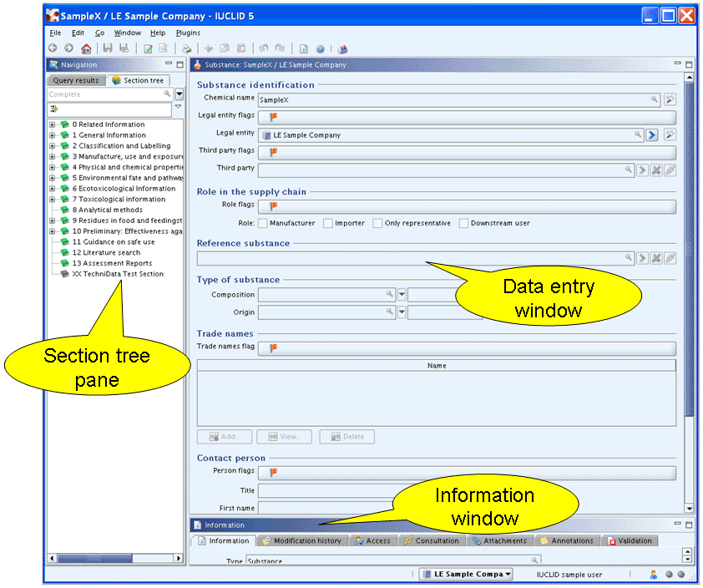Click the Paste clipboard toolbar icon
The width and height of the screenshot is (703, 588).
click(241, 48)
